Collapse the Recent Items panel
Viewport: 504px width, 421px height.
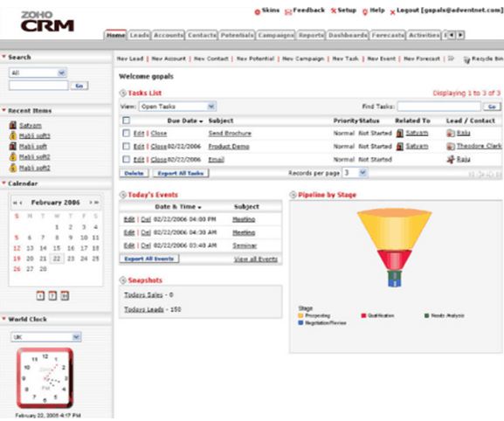3,110
